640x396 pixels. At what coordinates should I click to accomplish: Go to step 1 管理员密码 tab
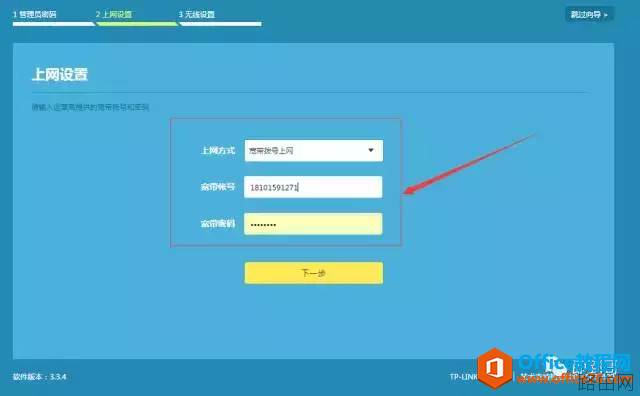click(x=35, y=15)
